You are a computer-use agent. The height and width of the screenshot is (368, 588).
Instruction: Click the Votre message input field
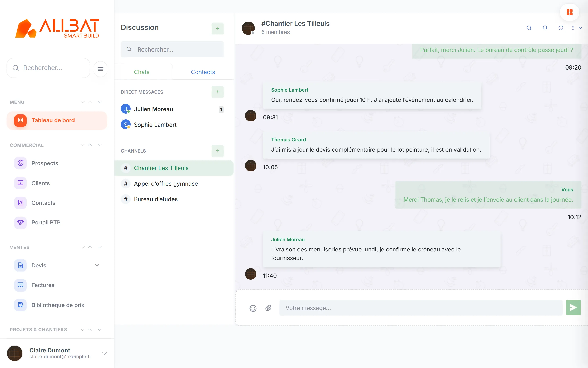click(421, 308)
